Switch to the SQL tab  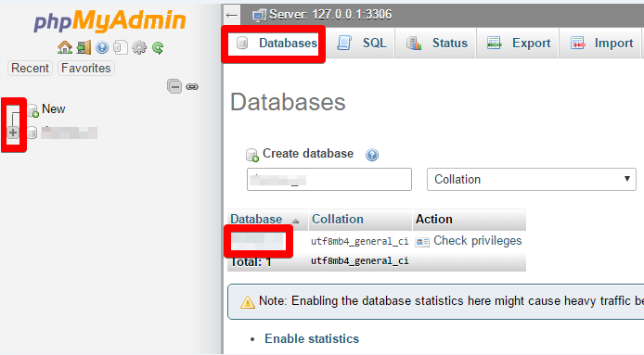pyautogui.click(x=362, y=43)
